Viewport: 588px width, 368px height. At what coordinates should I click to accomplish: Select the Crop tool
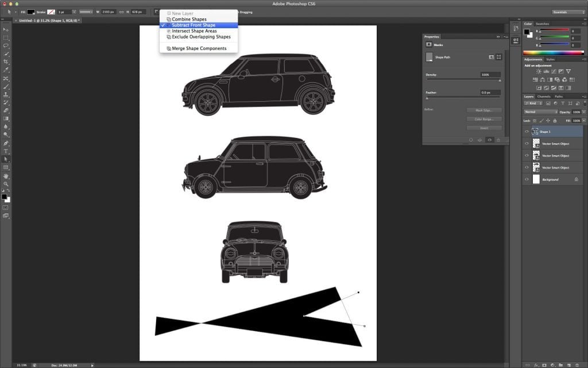pyautogui.click(x=6, y=62)
